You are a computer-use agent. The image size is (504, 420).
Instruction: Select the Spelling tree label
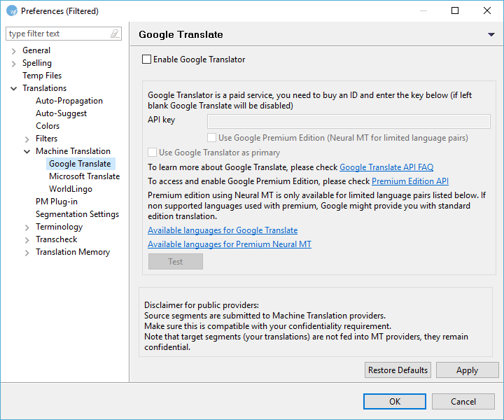click(37, 63)
